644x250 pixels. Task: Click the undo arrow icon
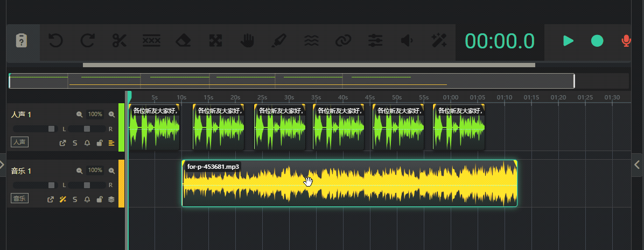55,41
